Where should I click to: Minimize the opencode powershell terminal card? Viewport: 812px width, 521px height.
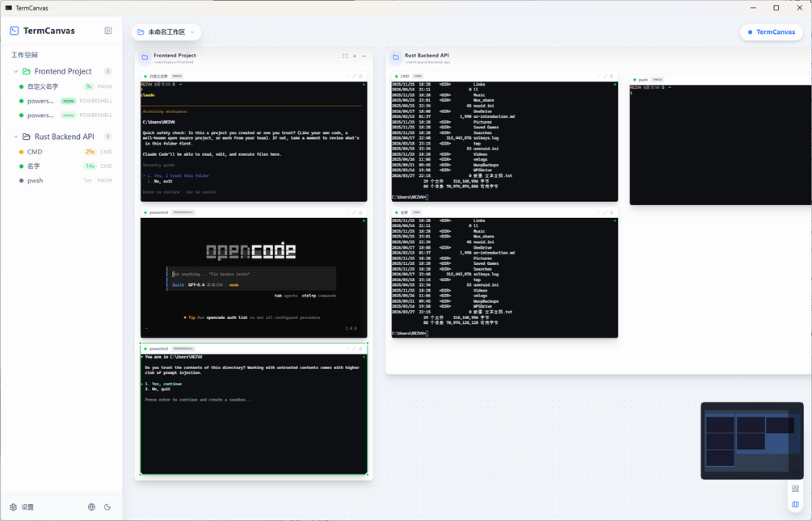(x=347, y=212)
